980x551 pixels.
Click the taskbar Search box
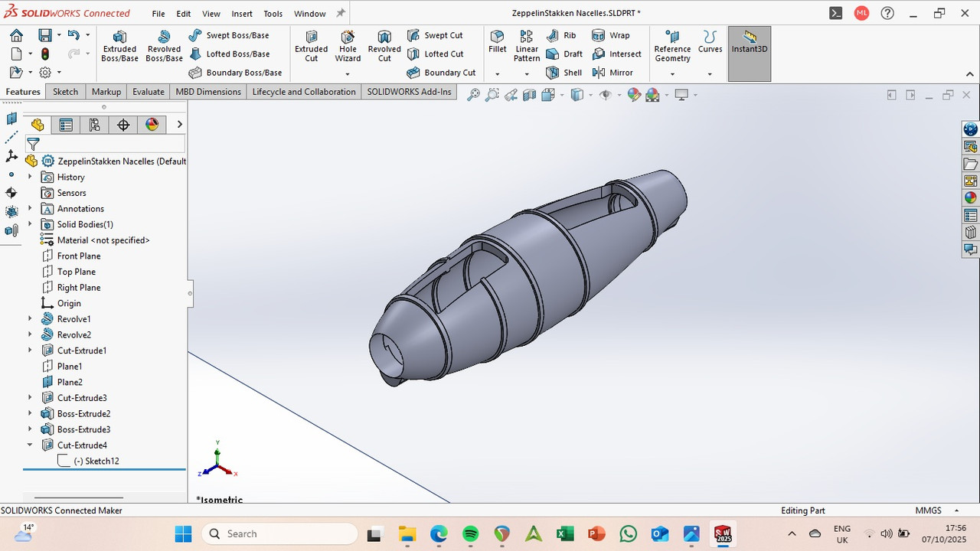pyautogui.click(x=279, y=533)
